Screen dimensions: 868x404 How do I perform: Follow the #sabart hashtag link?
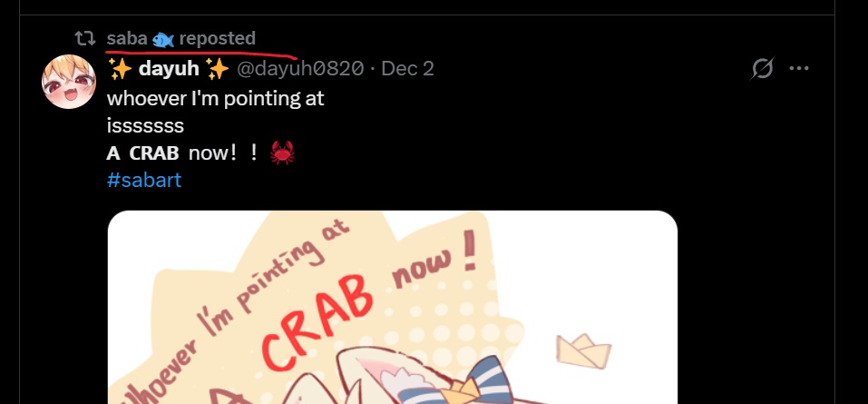[144, 180]
